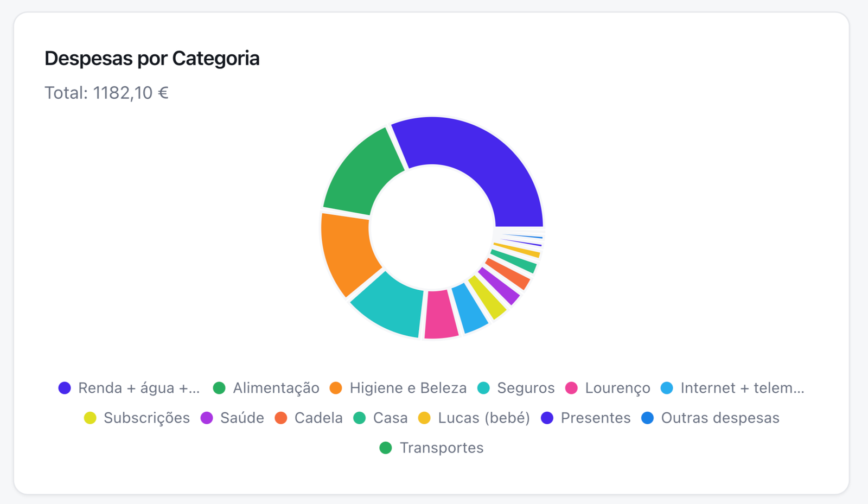Hide the Lourenço series via legend
This screenshot has width=868, height=504.
tap(608, 388)
